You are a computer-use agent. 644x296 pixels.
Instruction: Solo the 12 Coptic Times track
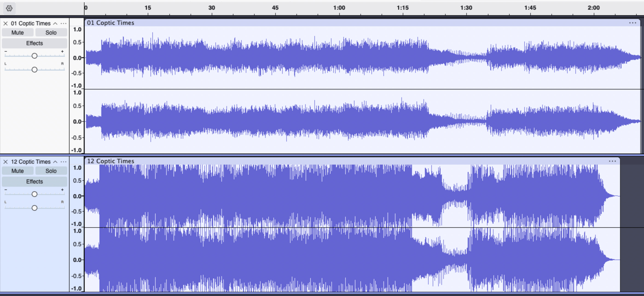click(51, 171)
